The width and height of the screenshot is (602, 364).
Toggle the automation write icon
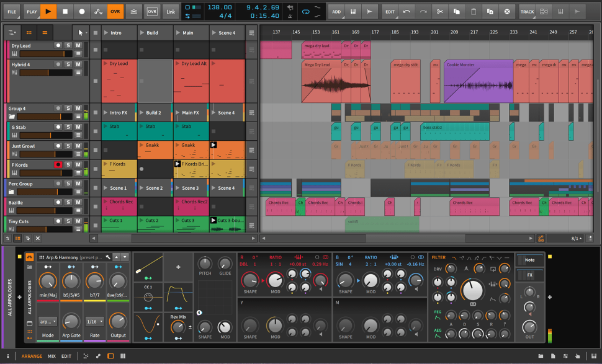[99, 12]
